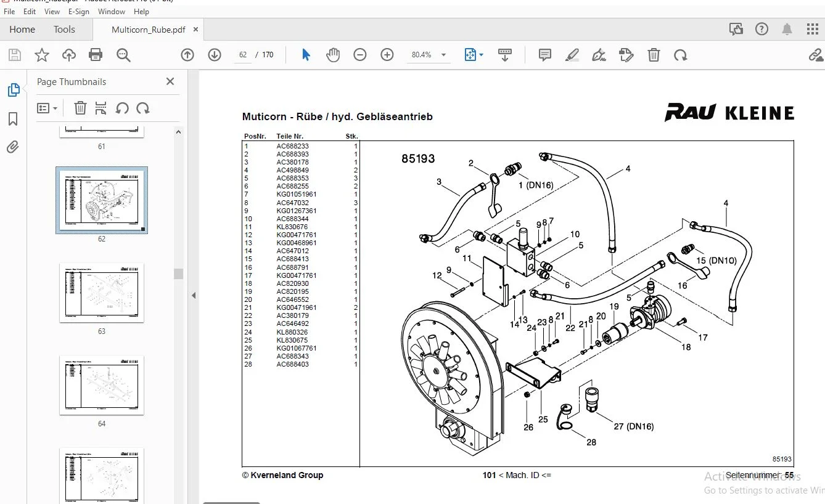Open the thumbnails panel options dropdown
The height and width of the screenshot is (504, 825).
(47, 108)
